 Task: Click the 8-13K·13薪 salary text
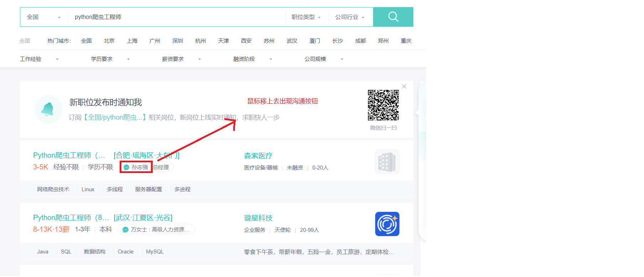(x=51, y=229)
